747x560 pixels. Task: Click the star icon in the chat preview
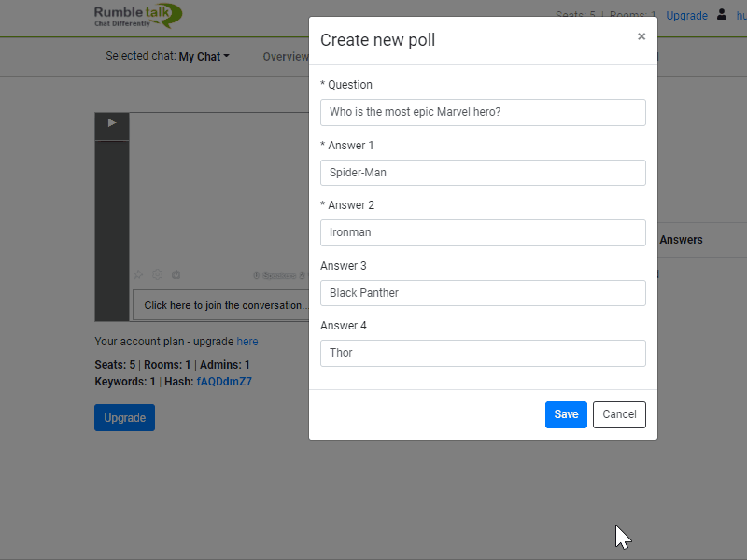click(x=138, y=274)
